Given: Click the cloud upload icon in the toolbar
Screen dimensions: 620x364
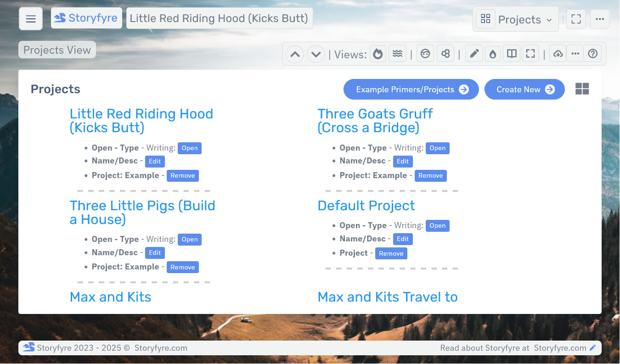Looking at the screenshot, I should pos(558,53).
